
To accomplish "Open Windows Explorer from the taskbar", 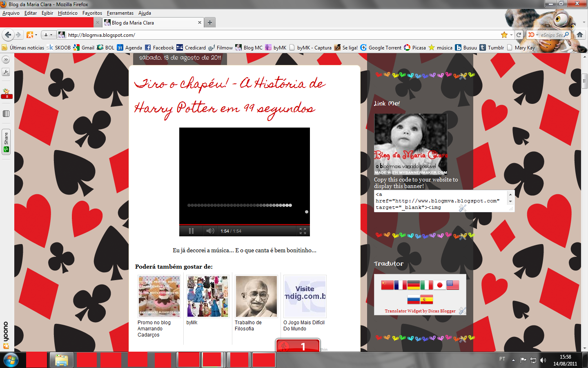I will pos(61,360).
